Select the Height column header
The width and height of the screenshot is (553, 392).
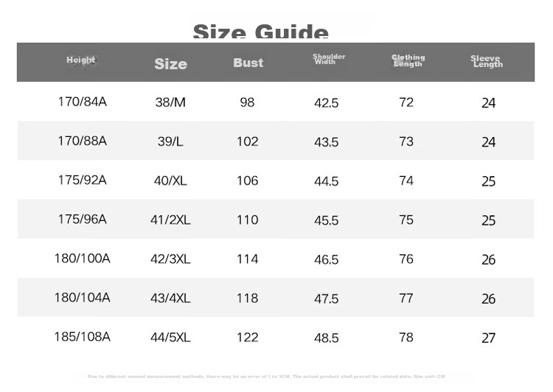[x=81, y=60]
